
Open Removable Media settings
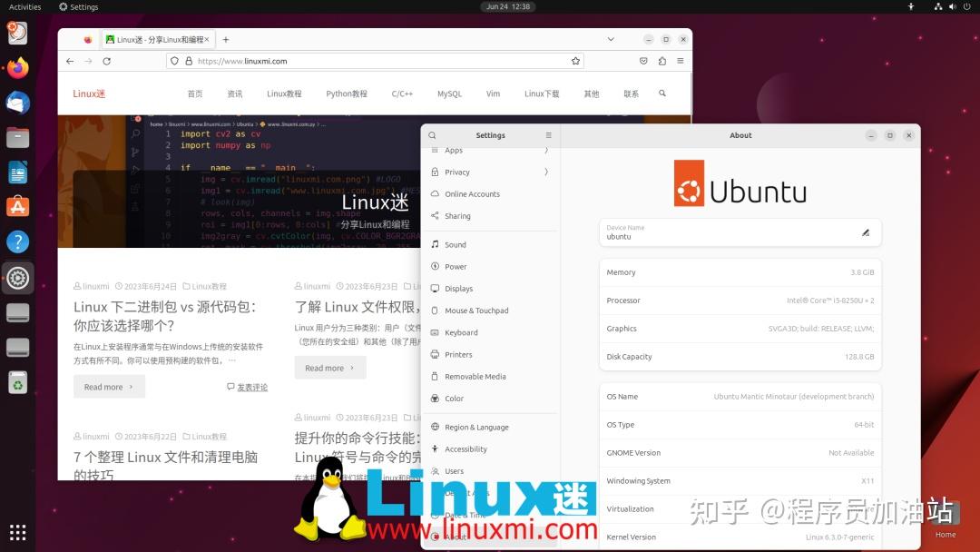[x=475, y=376]
